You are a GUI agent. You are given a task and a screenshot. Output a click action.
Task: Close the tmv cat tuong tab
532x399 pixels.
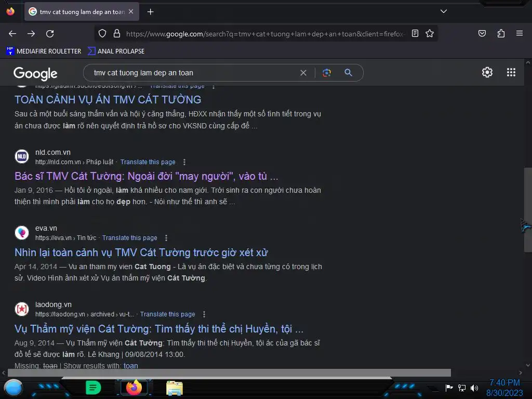point(131,11)
